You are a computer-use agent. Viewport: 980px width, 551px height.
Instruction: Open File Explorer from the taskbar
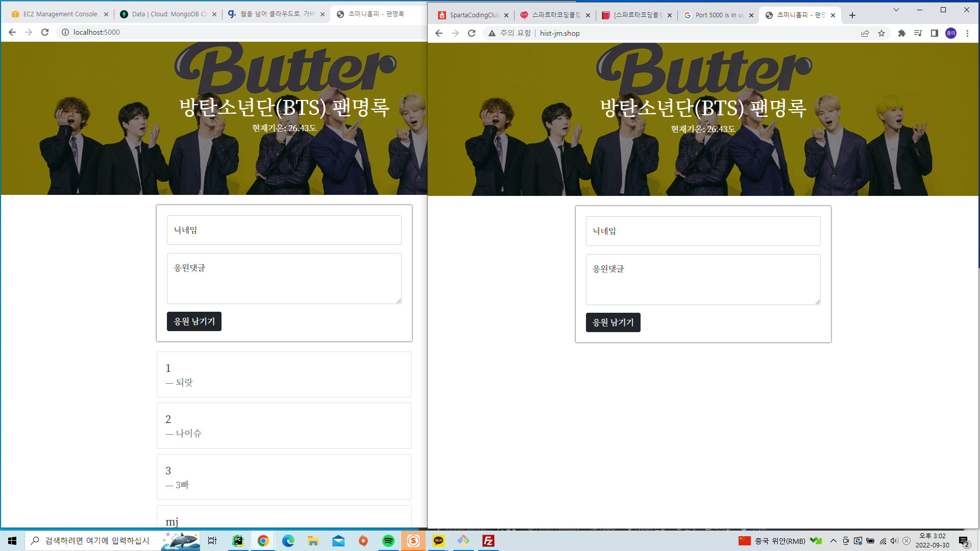pyautogui.click(x=313, y=541)
